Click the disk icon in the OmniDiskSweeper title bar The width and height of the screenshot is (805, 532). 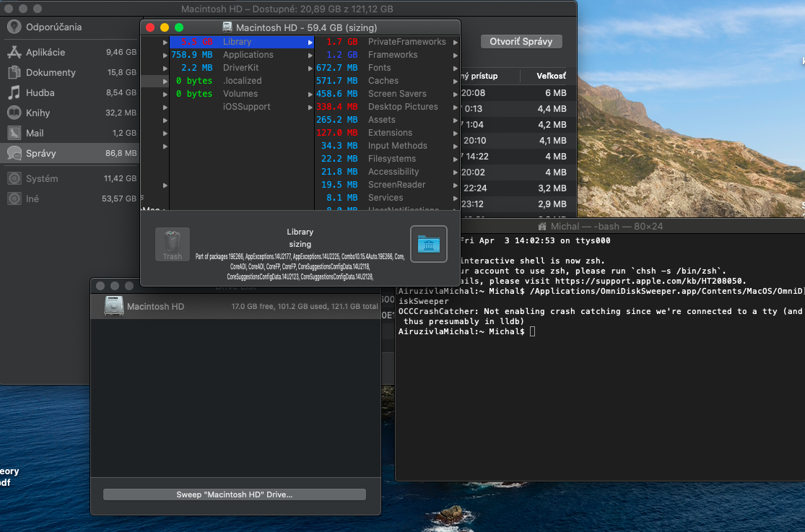click(x=227, y=27)
